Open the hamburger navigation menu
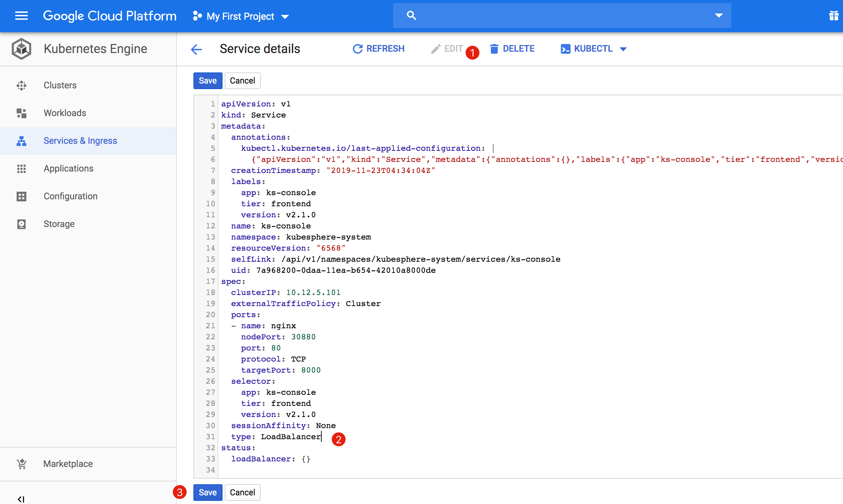Image resolution: width=843 pixels, height=504 pixels. tap(21, 16)
